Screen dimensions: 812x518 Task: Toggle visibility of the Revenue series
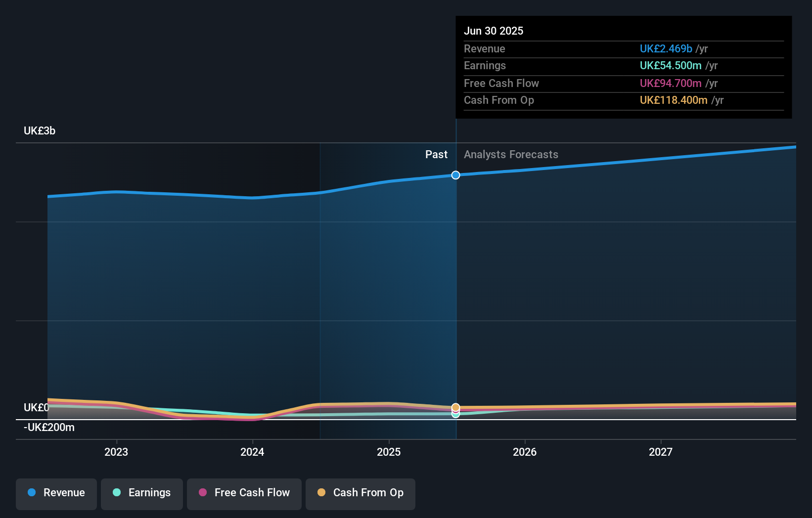tap(56, 493)
